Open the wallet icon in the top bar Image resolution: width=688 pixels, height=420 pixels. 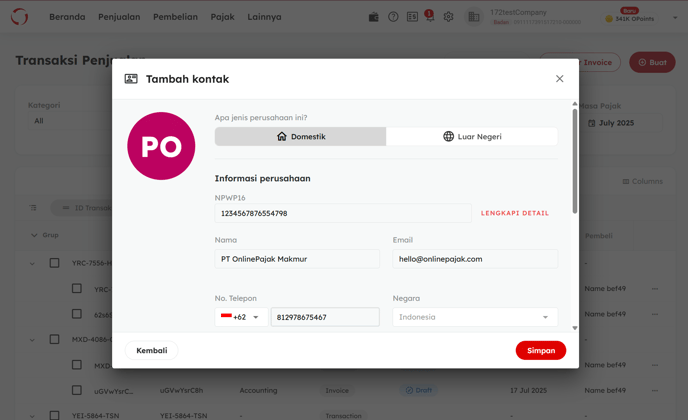373,17
